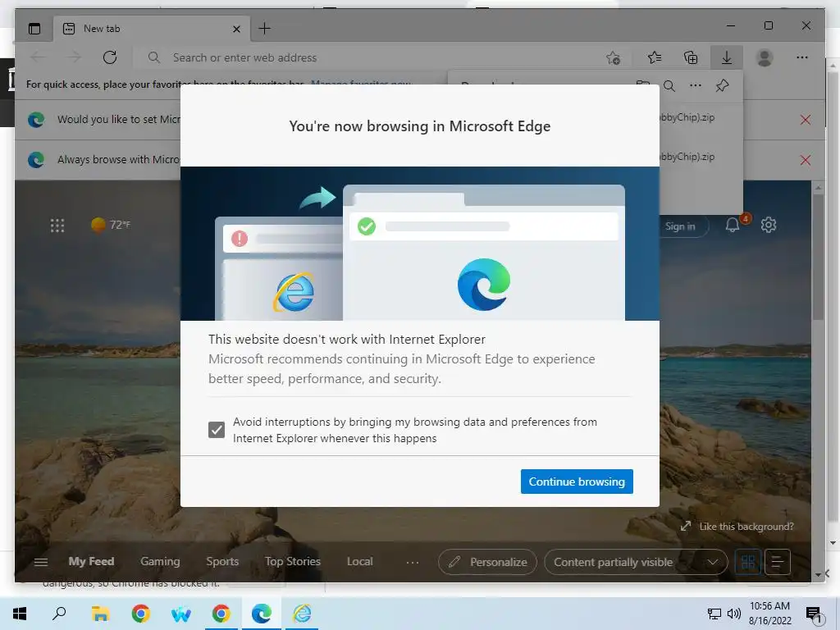Image resolution: width=840 pixels, height=630 pixels.
Task: Close the New tab tab
Action: (x=236, y=29)
